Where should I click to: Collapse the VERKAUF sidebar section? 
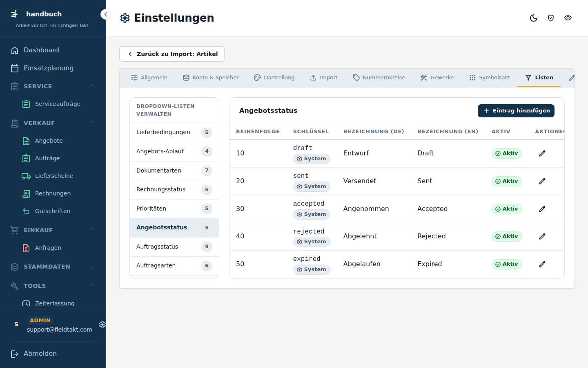pyautogui.click(x=53, y=123)
